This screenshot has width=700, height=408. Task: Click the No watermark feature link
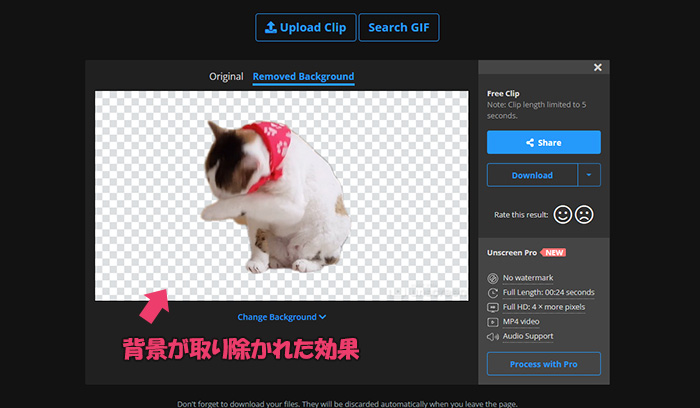[528, 278]
